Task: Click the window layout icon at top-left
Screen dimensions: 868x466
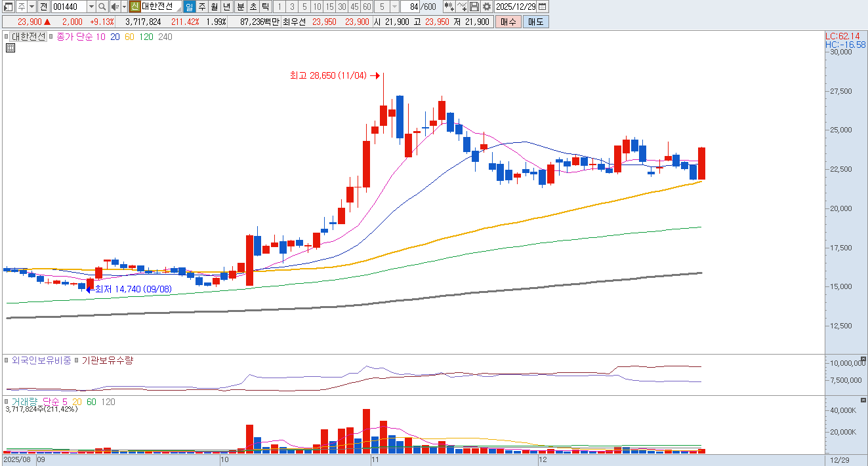Action: point(7,7)
